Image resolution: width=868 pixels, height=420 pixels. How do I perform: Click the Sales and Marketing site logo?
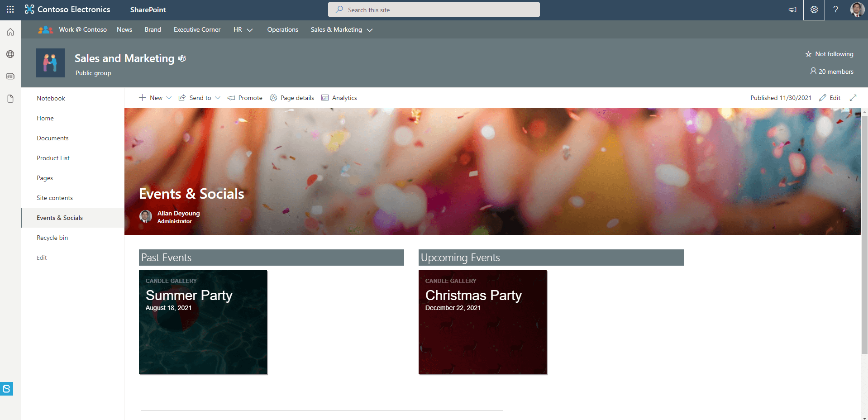point(50,63)
